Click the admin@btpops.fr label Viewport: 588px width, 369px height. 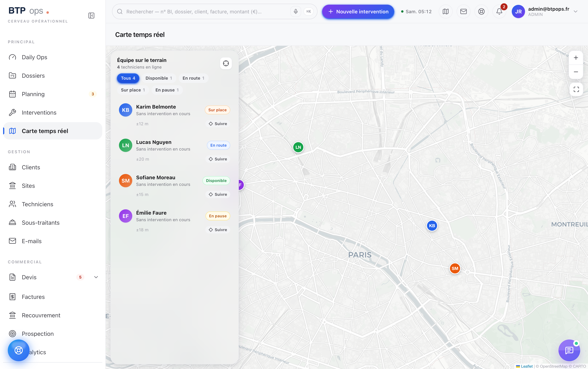pos(549,9)
